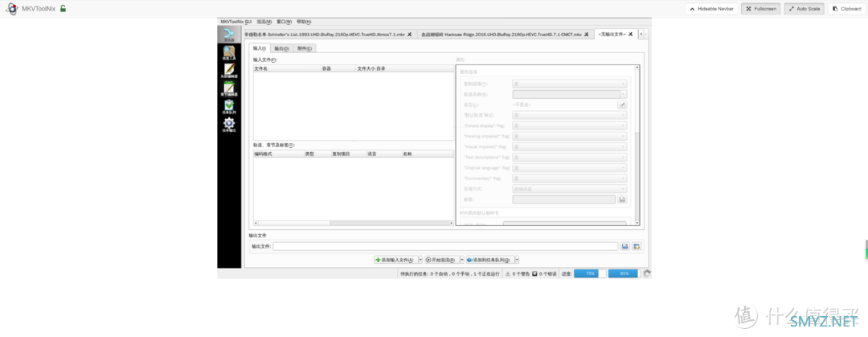Switch to the 输入 tab
The width and height of the screenshot is (868, 337).
pyautogui.click(x=259, y=48)
